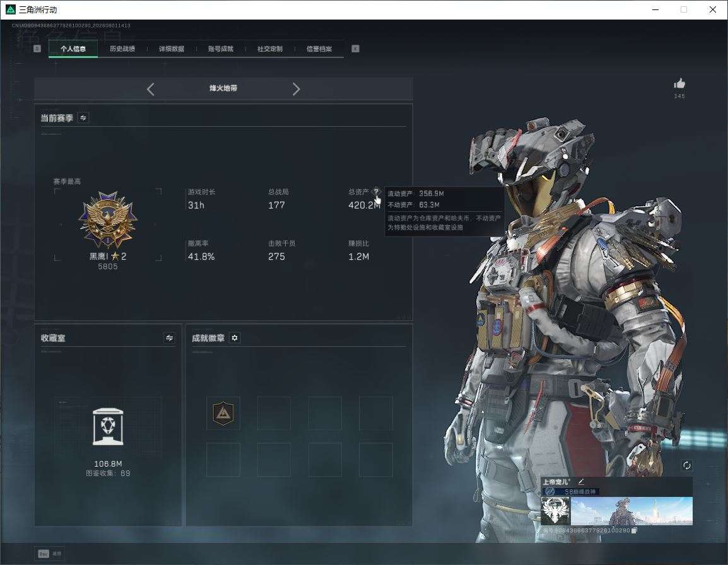Viewport: 728px width, 565px height.
Task: Click the 三角洲行动 app icon in title bar
Action: [x=10, y=9]
